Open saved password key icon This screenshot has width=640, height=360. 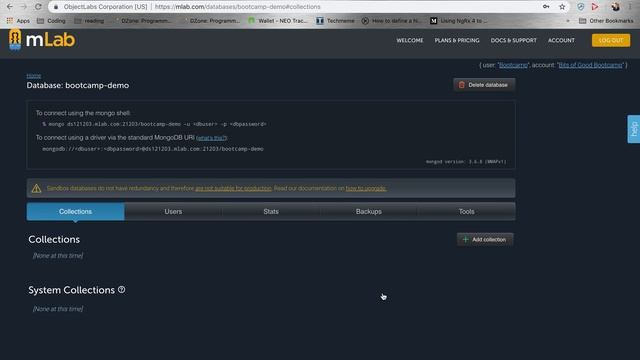546,7
